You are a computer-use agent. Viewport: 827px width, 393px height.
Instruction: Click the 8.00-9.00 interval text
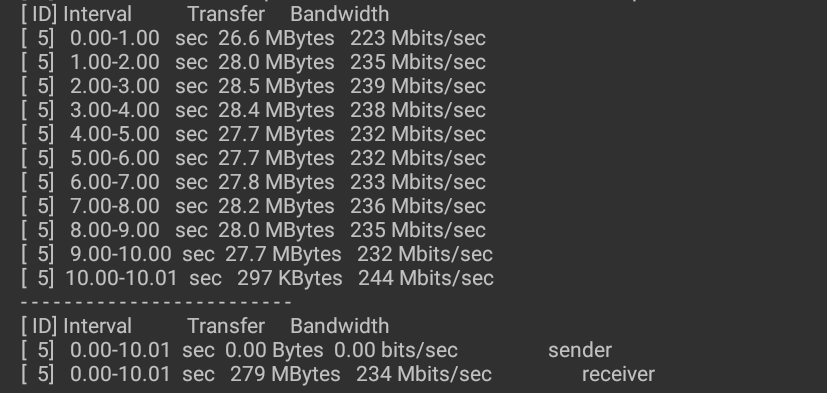tap(114, 230)
